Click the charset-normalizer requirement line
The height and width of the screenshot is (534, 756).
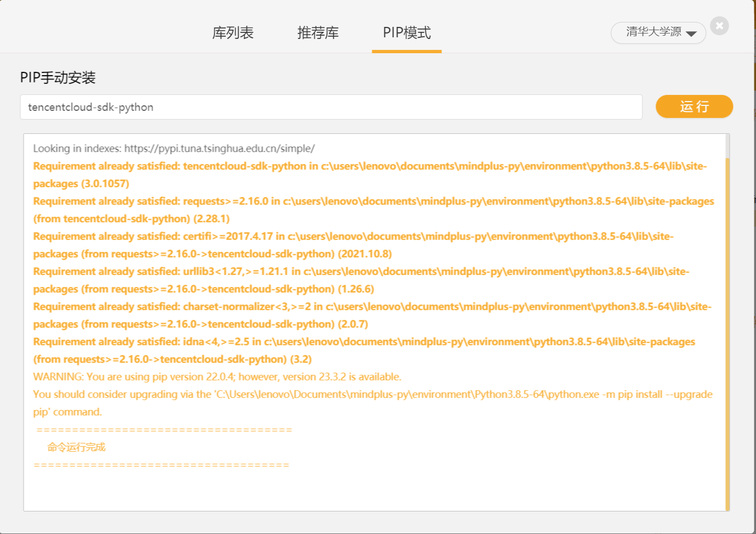pyautogui.click(x=372, y=315)
